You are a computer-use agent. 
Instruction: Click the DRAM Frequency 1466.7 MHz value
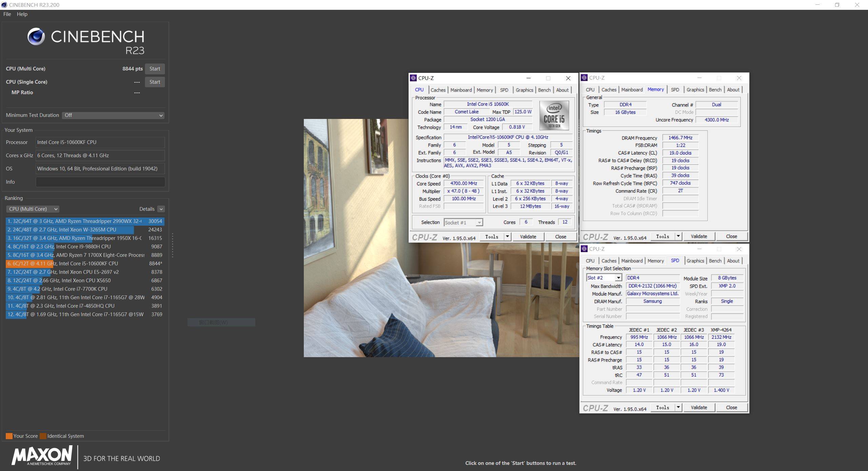click(x=680, y=138)
